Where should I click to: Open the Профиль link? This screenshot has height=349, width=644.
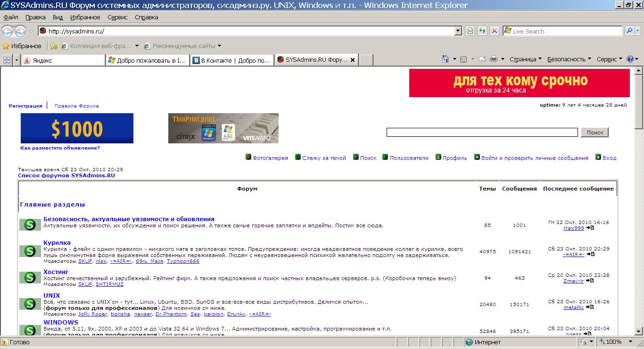tap(454, 158)
